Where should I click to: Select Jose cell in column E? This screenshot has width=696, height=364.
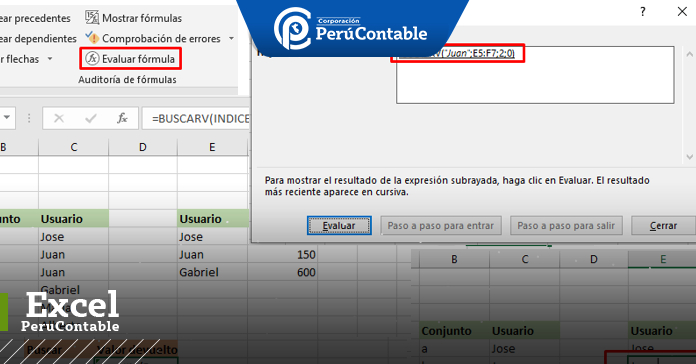click(x=213, y=237)
